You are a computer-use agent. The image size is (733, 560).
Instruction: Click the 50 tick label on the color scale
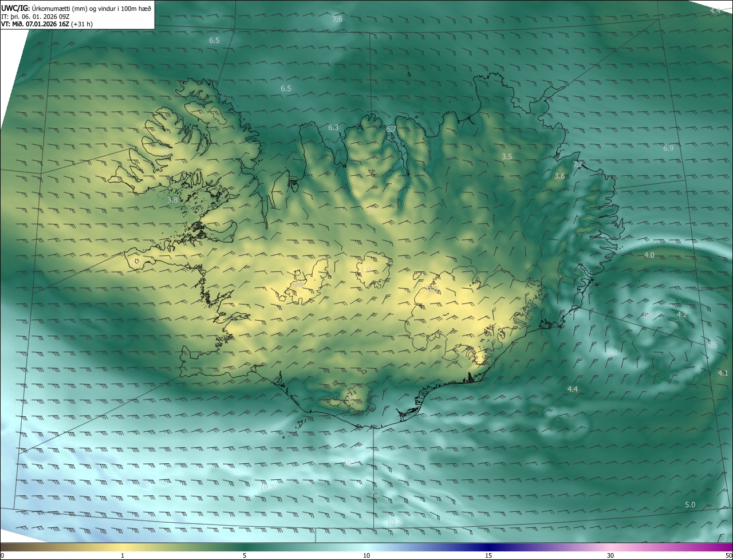point(728,555)
